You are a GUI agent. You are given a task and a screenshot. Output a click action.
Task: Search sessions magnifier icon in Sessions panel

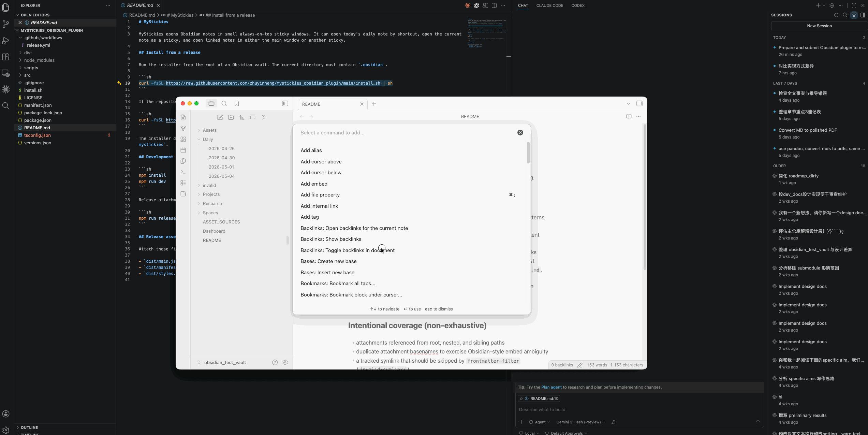click(x=845, y=15)
